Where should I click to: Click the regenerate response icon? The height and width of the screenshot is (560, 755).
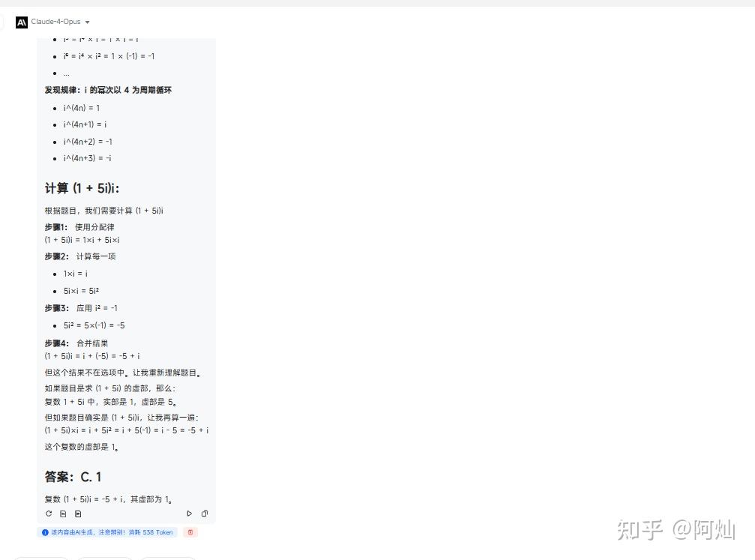pos(49,514)
